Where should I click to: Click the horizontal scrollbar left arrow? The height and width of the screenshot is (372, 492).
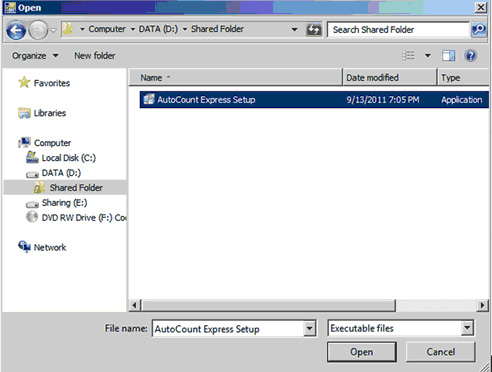tap(135, 305)
